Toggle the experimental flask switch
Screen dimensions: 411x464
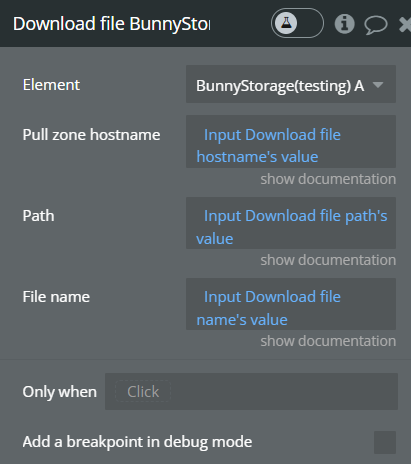(x=297, y=23)
